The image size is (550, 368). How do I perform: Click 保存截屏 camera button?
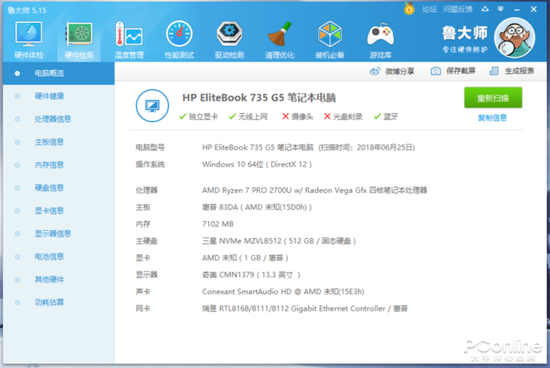coord(453,71)
